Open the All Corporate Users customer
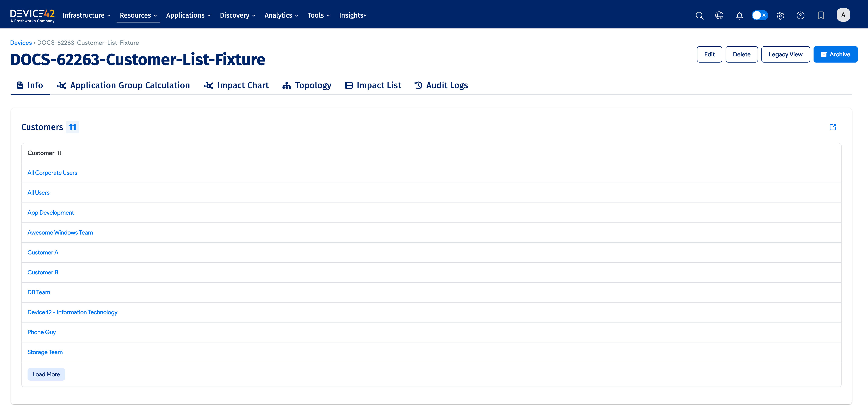This screenshot has height=419, width=868. coord(52,173)
